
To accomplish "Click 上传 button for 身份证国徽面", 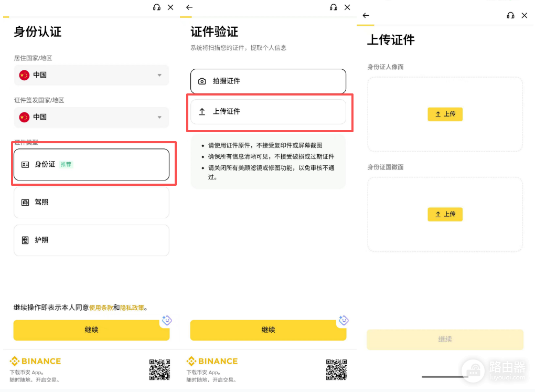I will coord(445,215).
